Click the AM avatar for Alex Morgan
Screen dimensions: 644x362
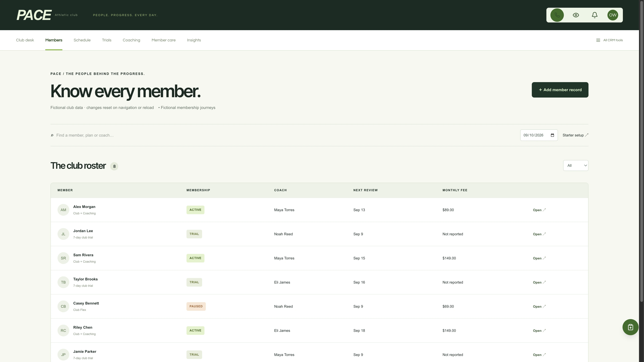[63, 210]
